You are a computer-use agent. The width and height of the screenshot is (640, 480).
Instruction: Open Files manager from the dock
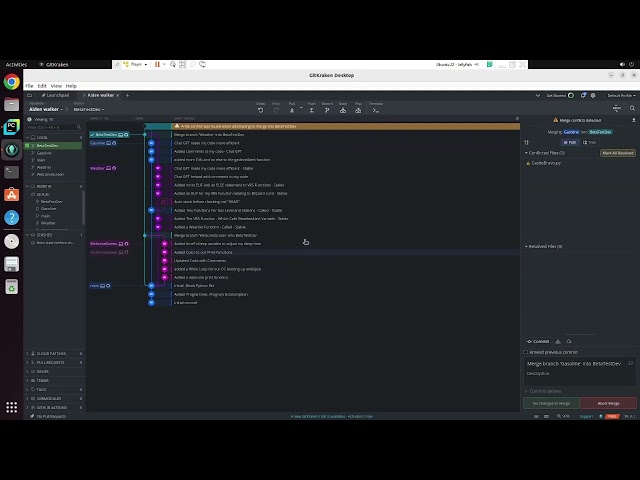tap(11, 104)
